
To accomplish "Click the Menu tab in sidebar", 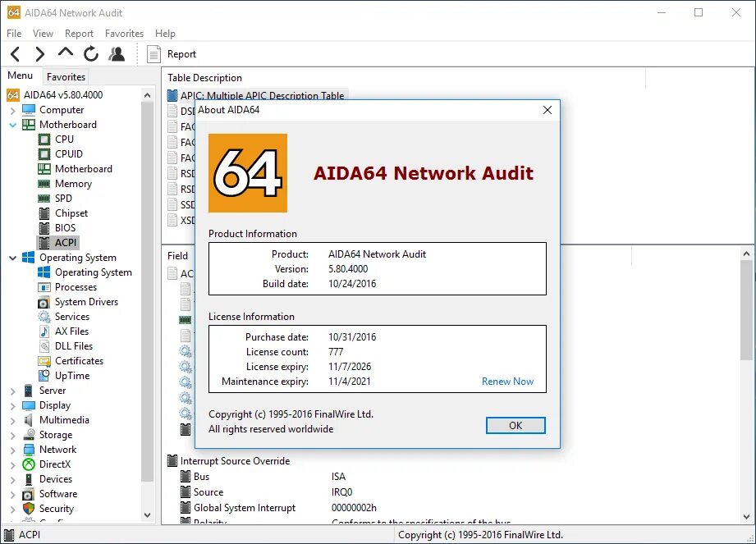I will tap(21, 75).
